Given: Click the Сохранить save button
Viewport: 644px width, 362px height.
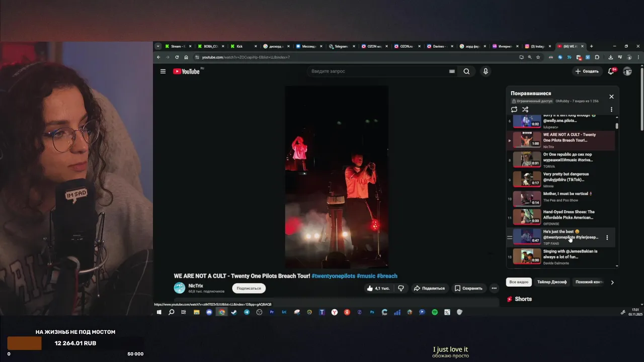Looking at the screenshot, I should pos(468,288).
